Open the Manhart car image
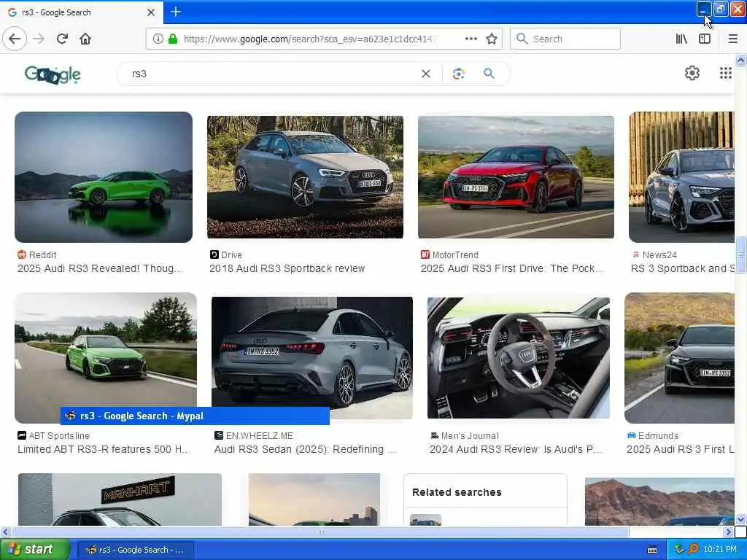 [x=120, y=499]
